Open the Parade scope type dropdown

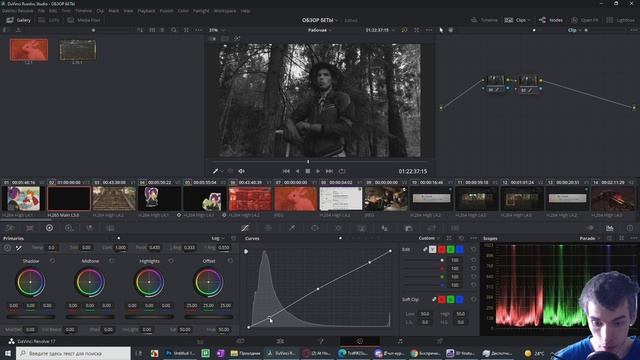tap(590, 238)
